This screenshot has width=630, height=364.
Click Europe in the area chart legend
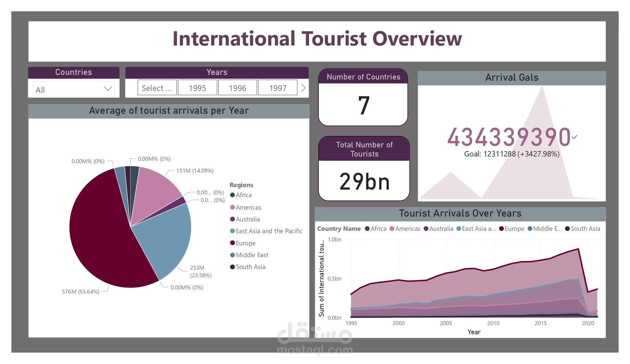(x=512, y=229)
